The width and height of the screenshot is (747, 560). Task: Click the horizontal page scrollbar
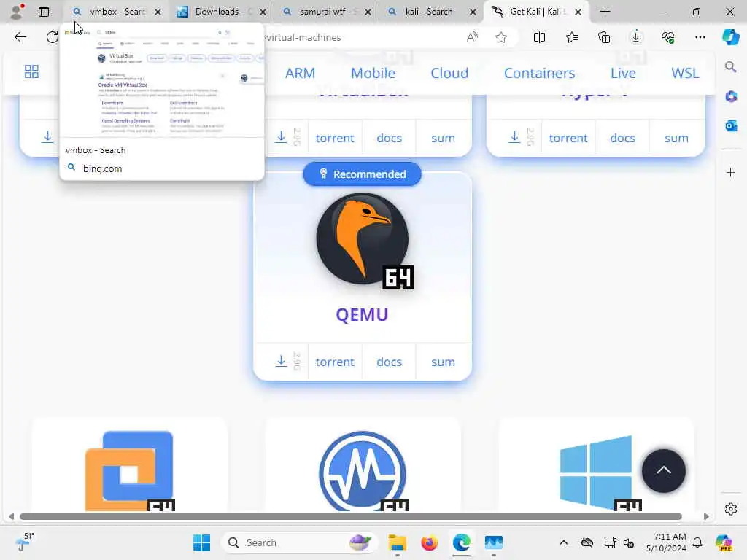click(351, 517)
